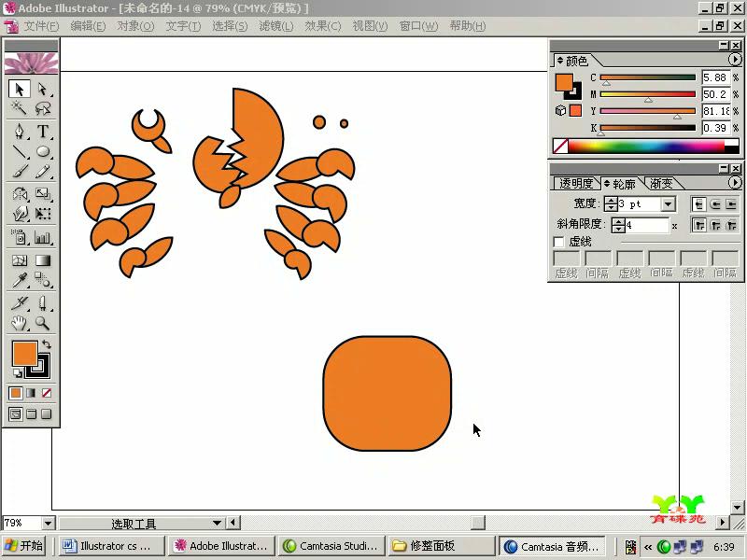The width and height of the screenshot is (747, 560).
Task: Open the 颜色 panel flyout menu arrow
Action: [x=735, y=60]
